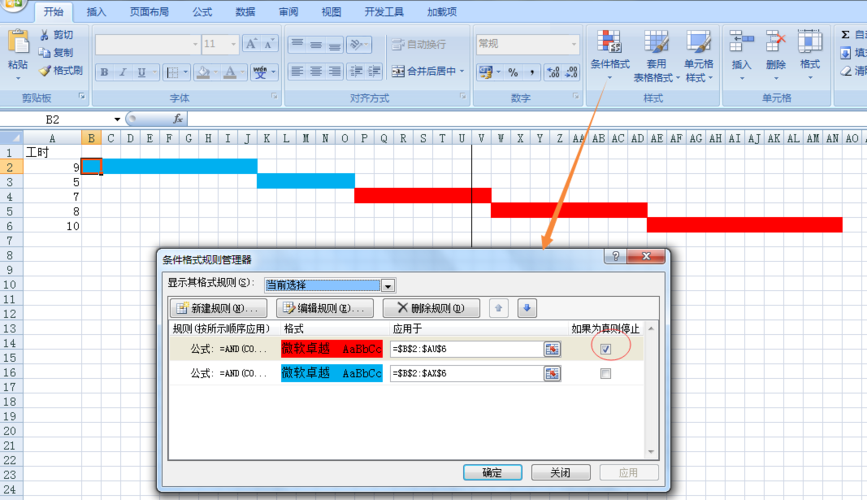Switch to the Data (数据) tab

point(245,12)
